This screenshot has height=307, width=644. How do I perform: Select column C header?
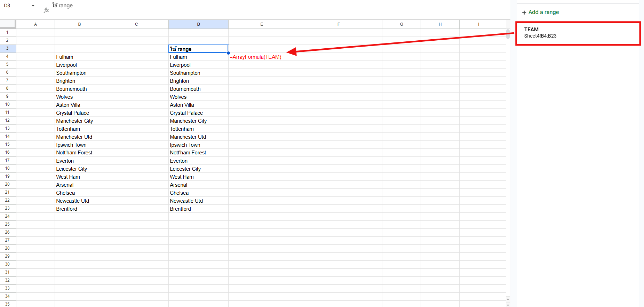click(x=136, y=24)
